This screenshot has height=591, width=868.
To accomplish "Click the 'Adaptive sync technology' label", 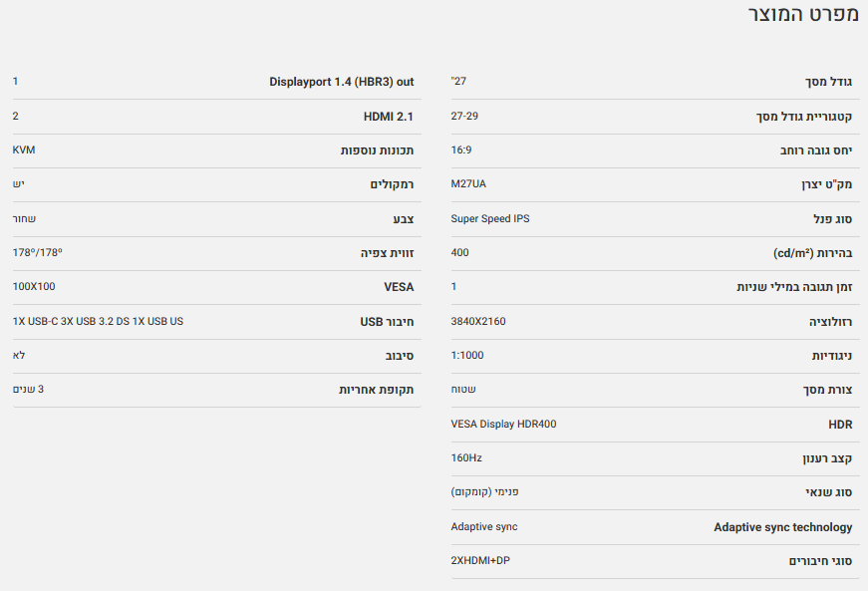I will pyautogui.click(x=782, y=527).
